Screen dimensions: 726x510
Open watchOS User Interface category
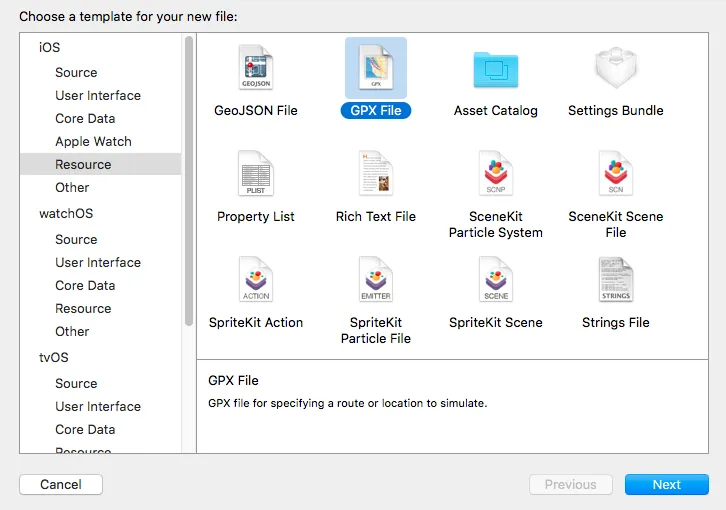point(98,262)
